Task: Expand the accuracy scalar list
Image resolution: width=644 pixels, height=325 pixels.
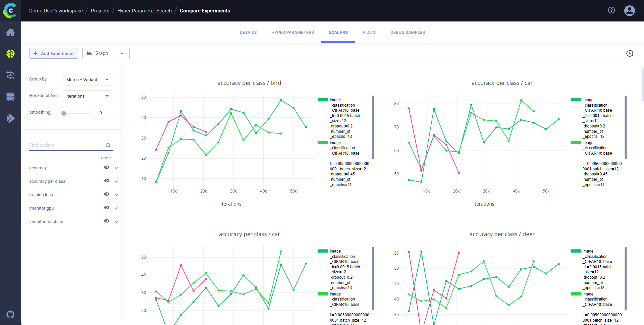Action: coord(116,168)
